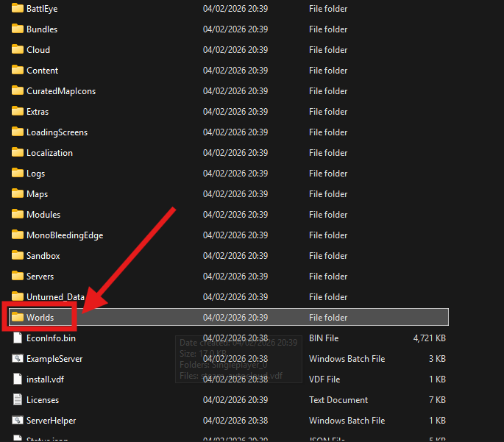This screenshot has height=442, width=504.
Task: Click the File folder type of Sandbox
Action: [x=328, y=256]
